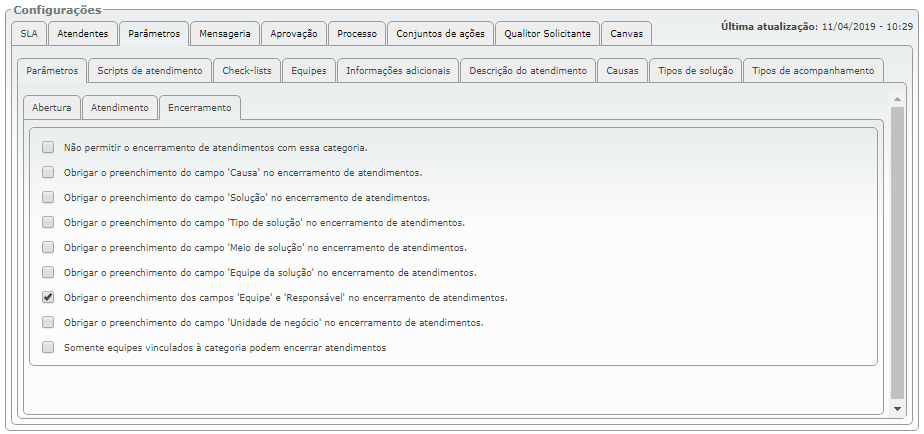The height and width of the screenshot is (434, 924).
Task: Open the Abertura inner tab
Action: point(52,107)
